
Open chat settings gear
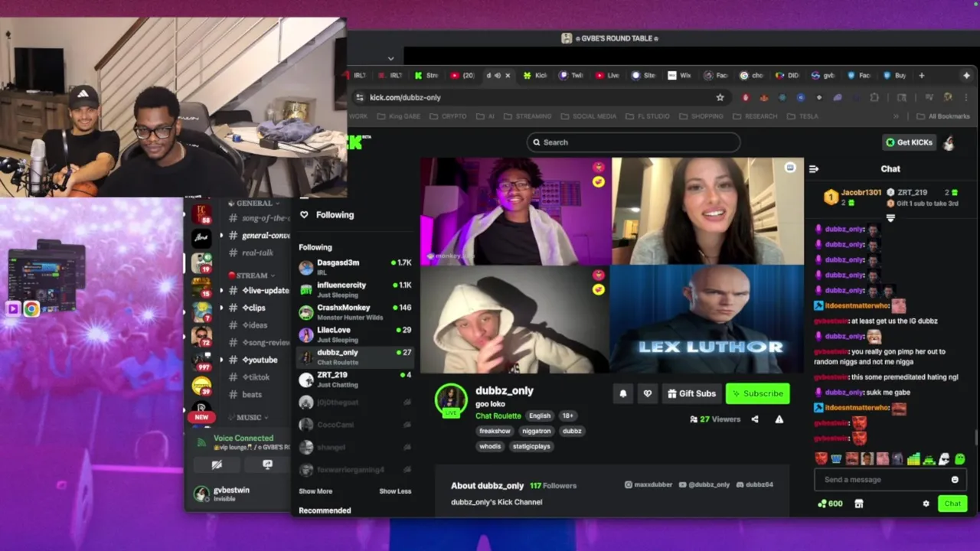926,504
